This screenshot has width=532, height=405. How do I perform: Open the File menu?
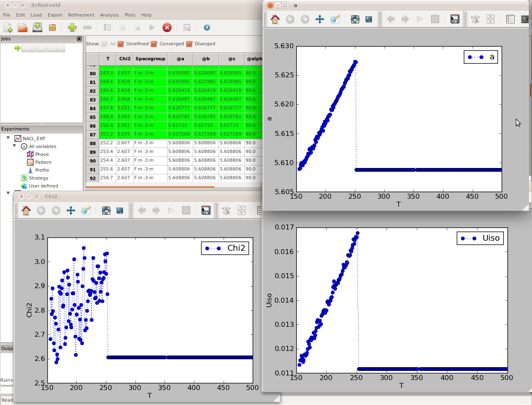[7, 15]
